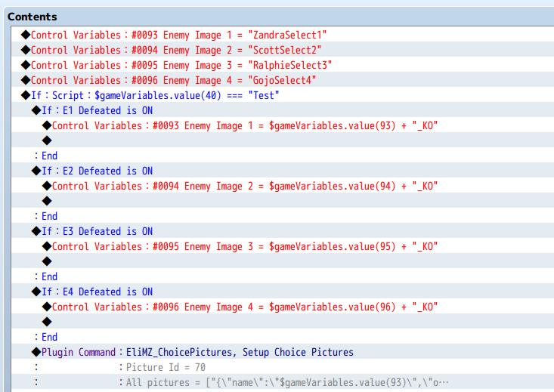Image resolution: width=554 pixels, height=392 pixels.
Task: Select the Enemy Image 4 value(96) + "_KO" line
Action: click(283, 307)
